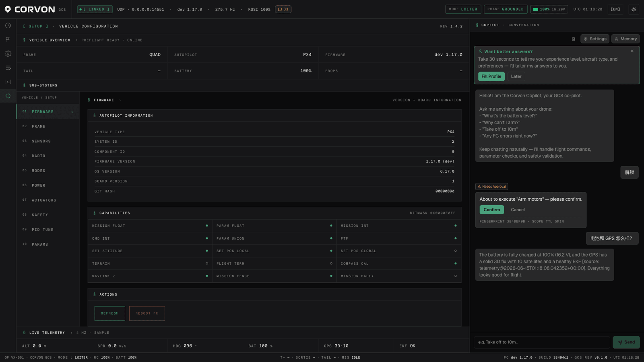The image size is (644, 362).
Task: Dismiss the Want better answers banner
Action: coord(632,51)
